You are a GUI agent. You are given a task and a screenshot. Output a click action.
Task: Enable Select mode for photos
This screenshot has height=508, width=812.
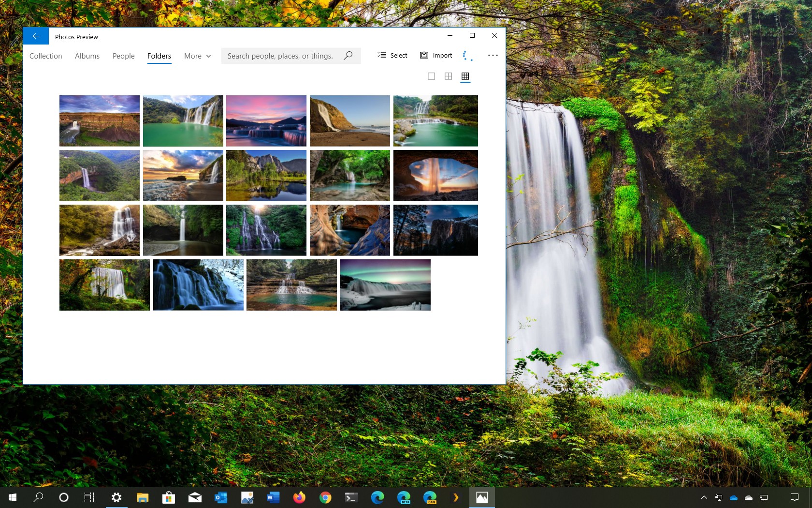pos(392,55)
